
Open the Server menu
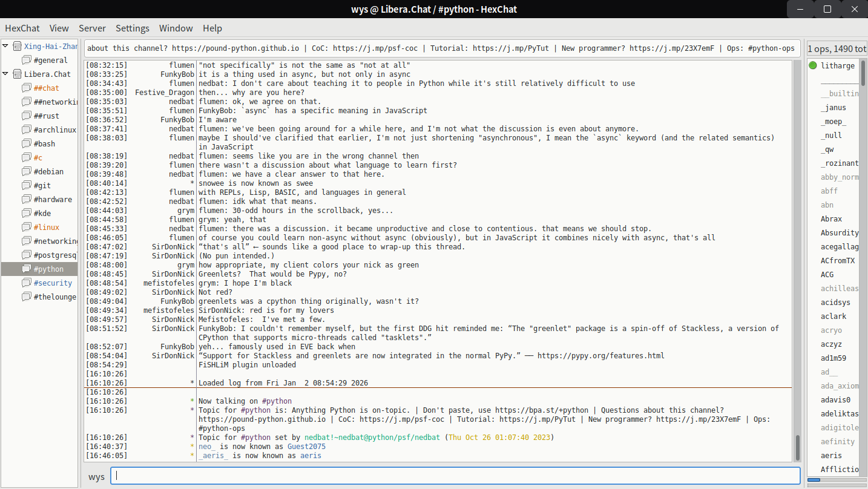pos(92,28)
